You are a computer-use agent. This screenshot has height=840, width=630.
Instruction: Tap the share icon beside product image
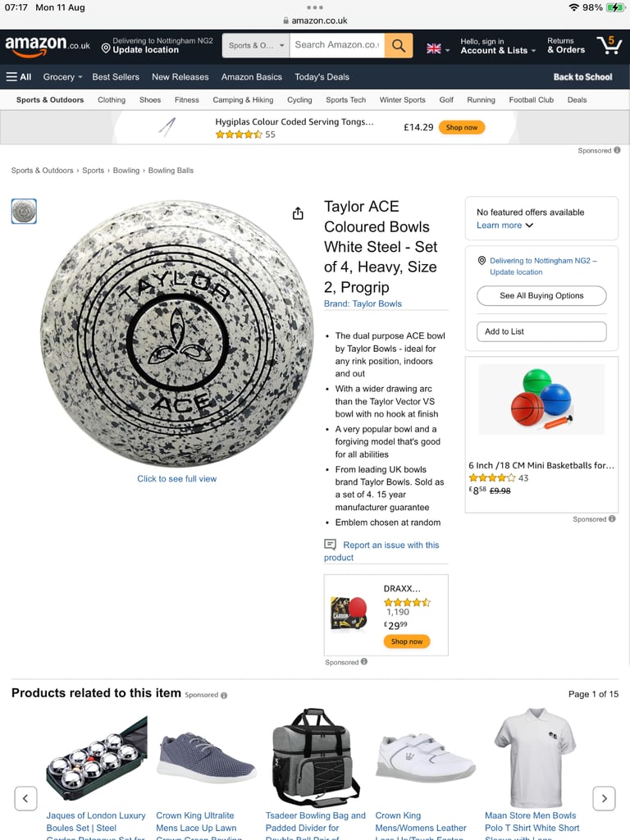tap(298, 214)
